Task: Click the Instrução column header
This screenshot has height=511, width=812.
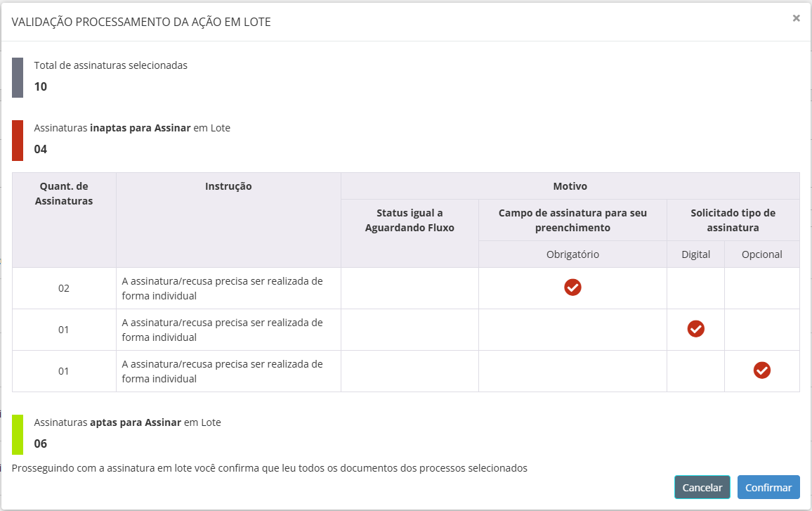Action: click(228, 186)
